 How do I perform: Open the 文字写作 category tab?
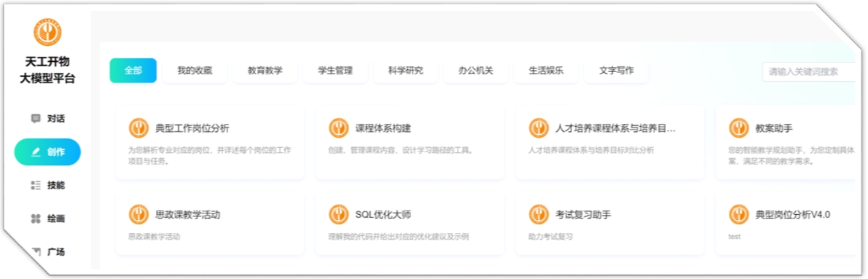616,71
